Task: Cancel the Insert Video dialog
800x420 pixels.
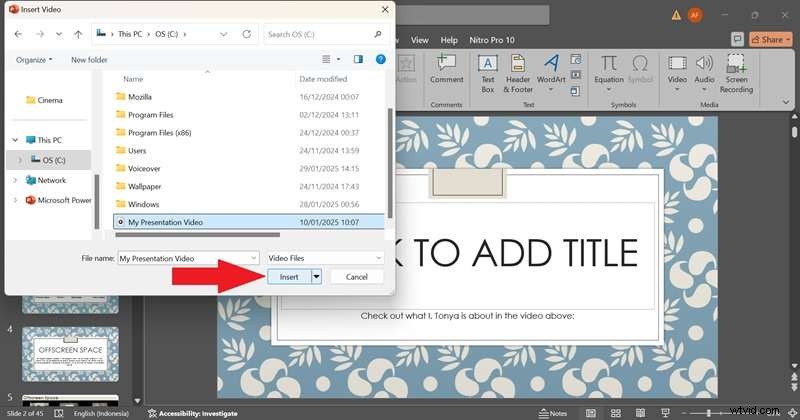Action: [x=357, y=277]
